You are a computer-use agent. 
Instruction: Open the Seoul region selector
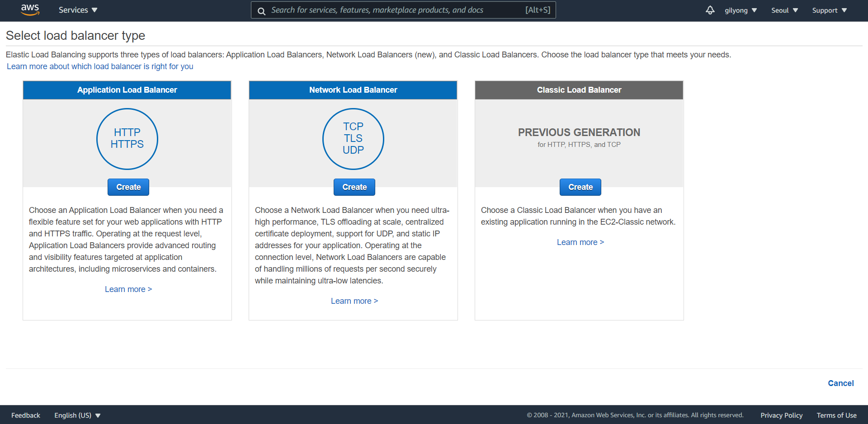784,10
